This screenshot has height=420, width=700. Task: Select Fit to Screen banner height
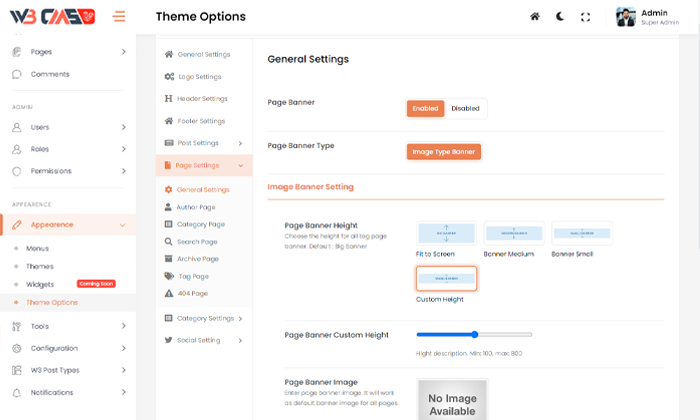446,234
